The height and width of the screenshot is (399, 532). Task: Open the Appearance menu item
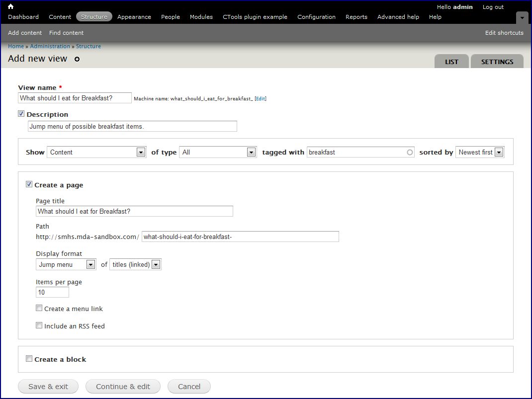click(x=134, y=17)
